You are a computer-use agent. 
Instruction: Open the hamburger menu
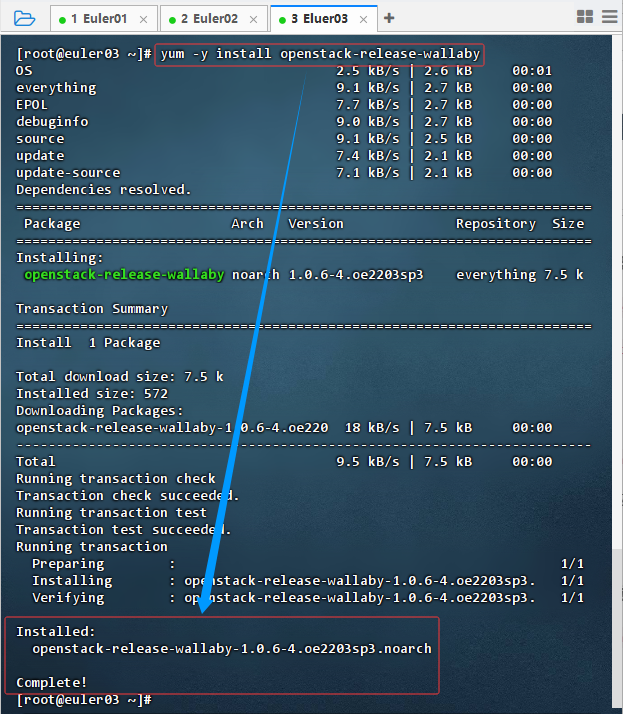pos(609,17)
